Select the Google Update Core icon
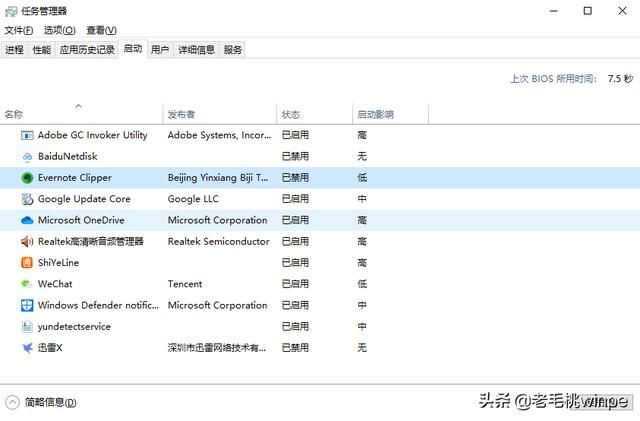The image size is (640, 421). (x=27, y=199)
